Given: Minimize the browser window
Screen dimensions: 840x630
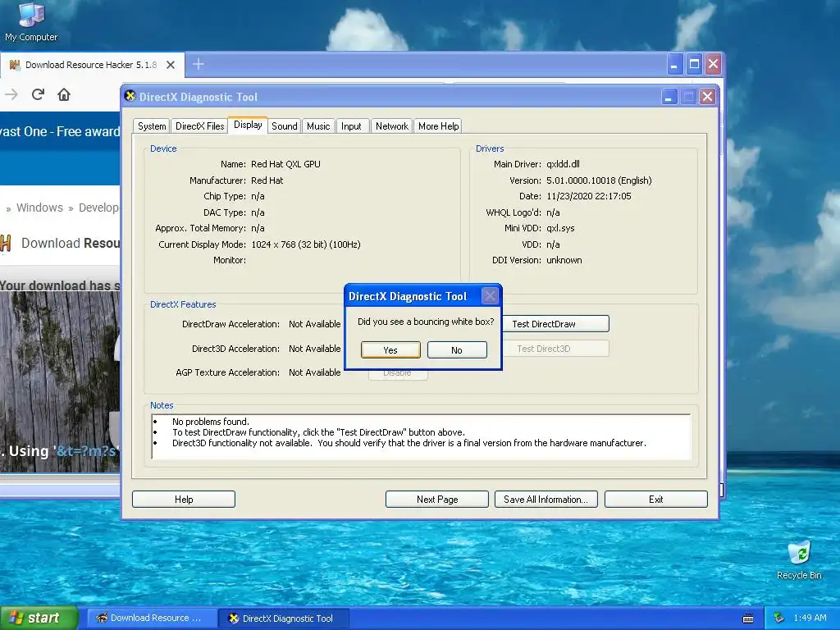Looking at the screenshot, I should [x=674, y=65].
